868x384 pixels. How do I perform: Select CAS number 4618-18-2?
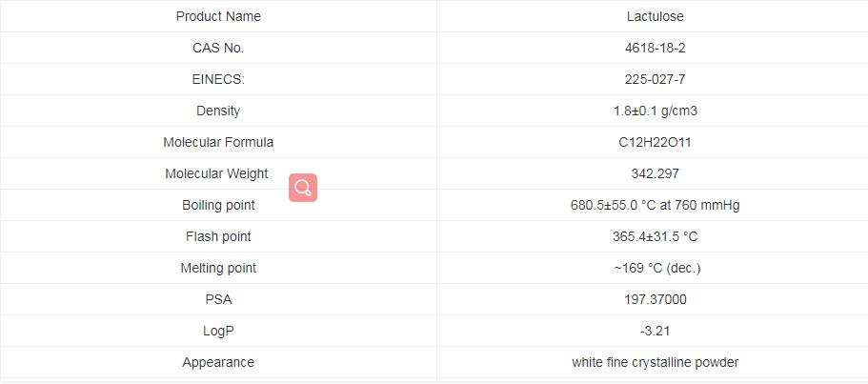tap(655, 48)
